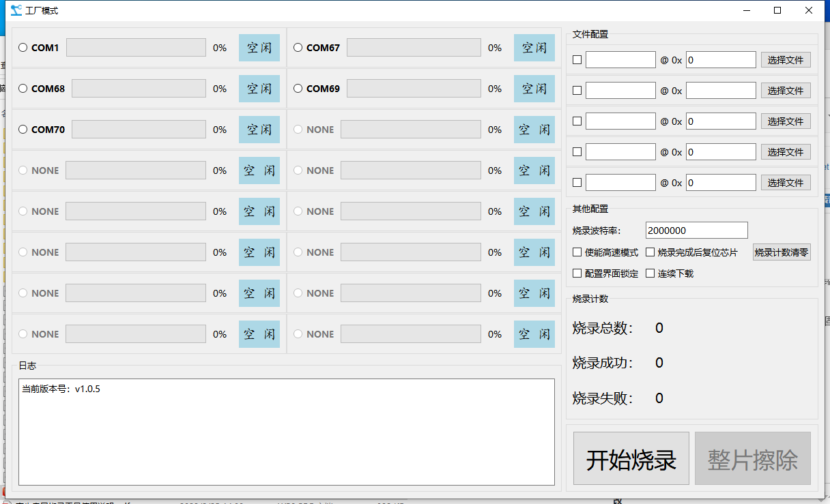Screen dimensions: 830x504
Task: Check the 配置界面锁定 option
Action: tap(577, 273)
